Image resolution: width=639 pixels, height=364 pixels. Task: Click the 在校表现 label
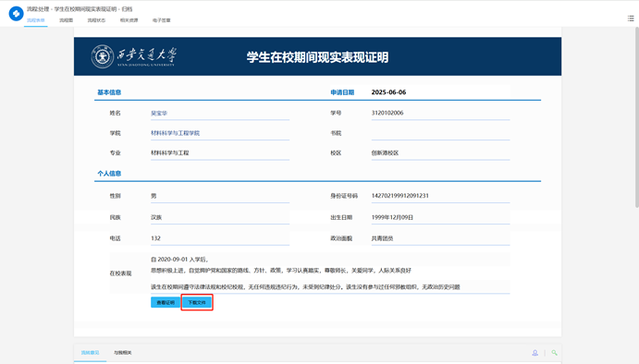(120, 273)
